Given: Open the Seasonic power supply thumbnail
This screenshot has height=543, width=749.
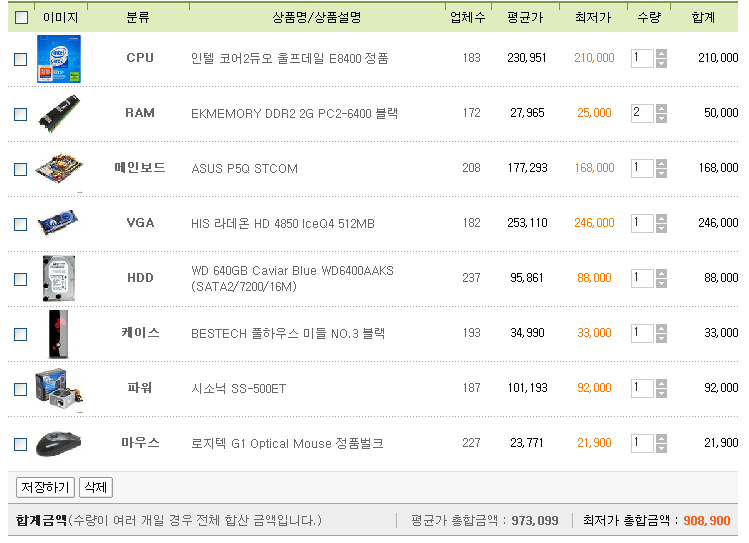Looking at the screenshot, I should [x=59, y=389].
